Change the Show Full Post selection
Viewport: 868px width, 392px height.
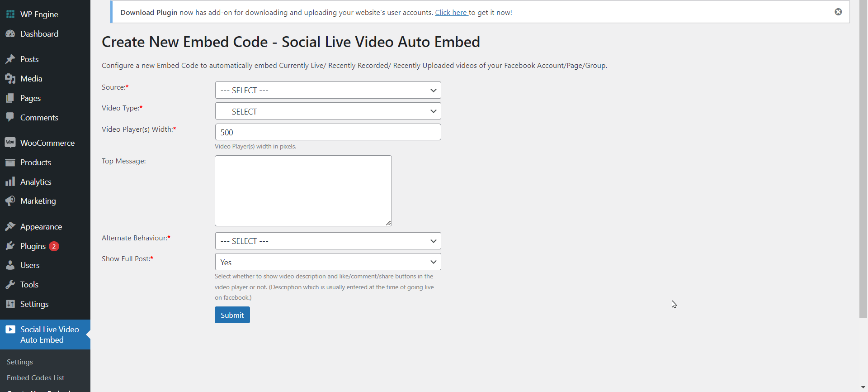[328, 262]
